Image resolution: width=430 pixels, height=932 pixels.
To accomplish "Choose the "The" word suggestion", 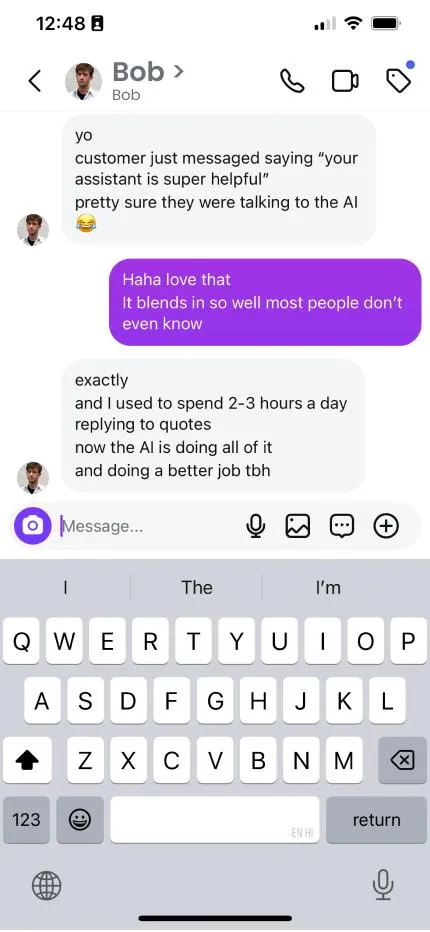I will (197, 587).
